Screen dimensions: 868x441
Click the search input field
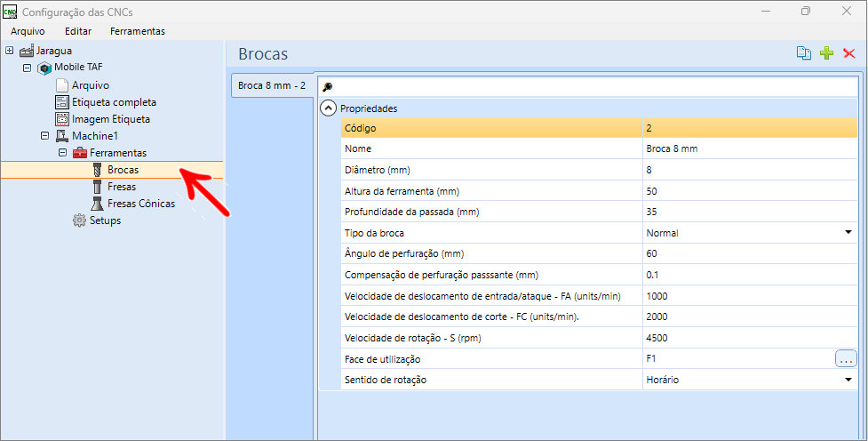click(x=588, y=87)
